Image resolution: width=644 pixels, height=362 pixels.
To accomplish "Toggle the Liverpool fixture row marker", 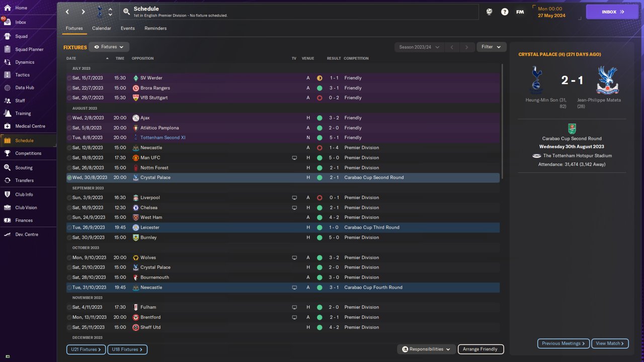I will tap(69, 198).
